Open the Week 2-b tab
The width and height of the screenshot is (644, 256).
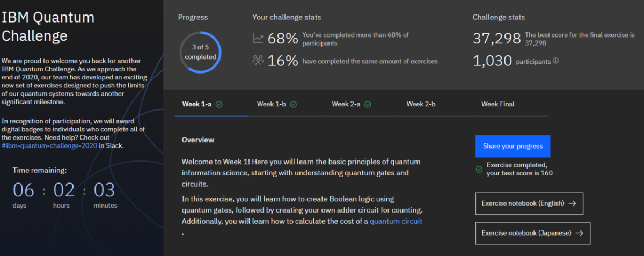point(436,104)
